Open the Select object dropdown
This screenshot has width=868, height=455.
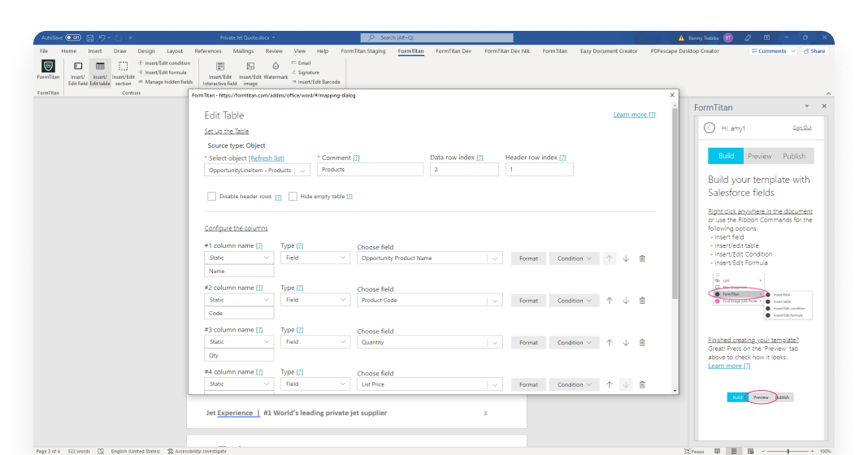click(257, 171)
